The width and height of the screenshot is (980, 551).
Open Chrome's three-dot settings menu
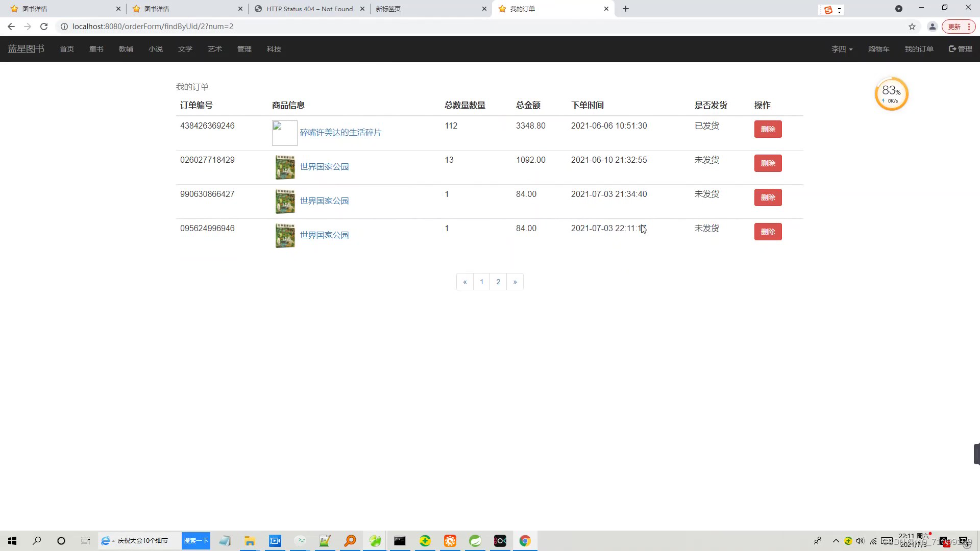[972, 26]
